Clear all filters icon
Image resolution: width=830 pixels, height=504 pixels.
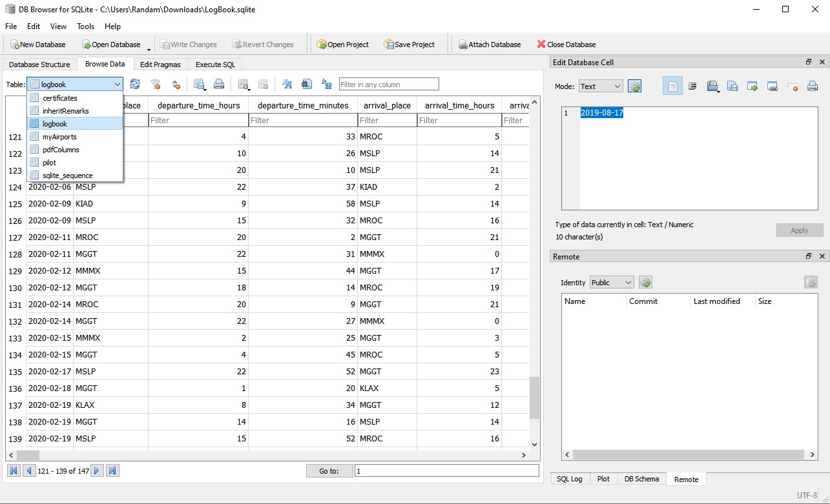pos(155,85)
